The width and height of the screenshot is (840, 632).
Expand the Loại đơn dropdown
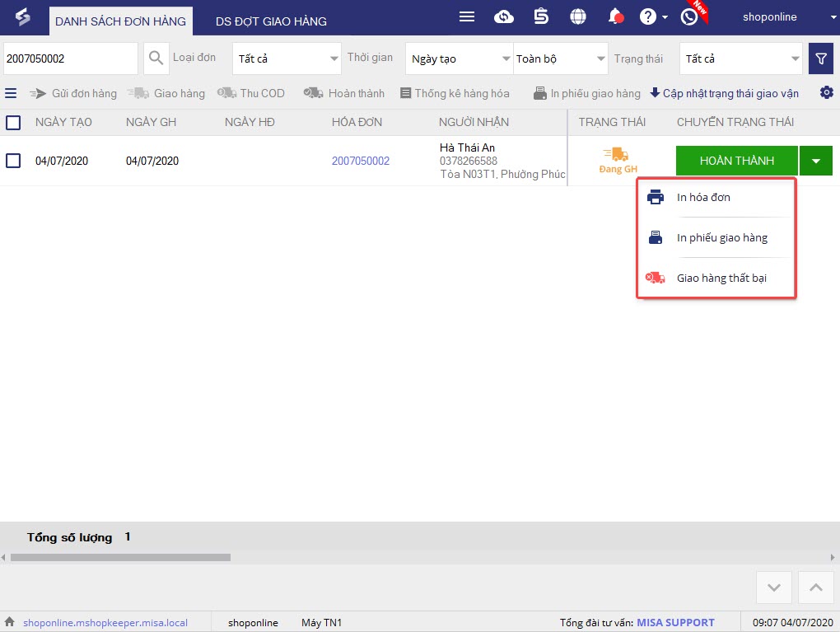286,59
